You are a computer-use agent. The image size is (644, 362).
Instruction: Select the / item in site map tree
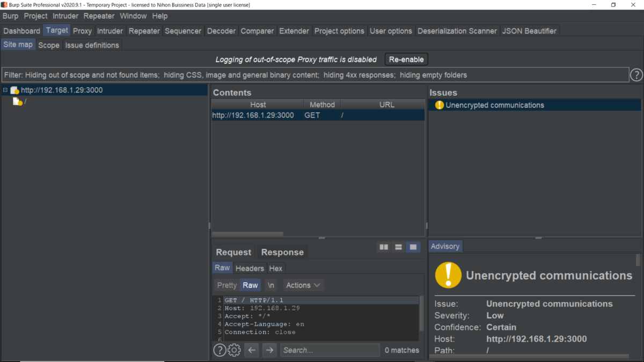25,101
